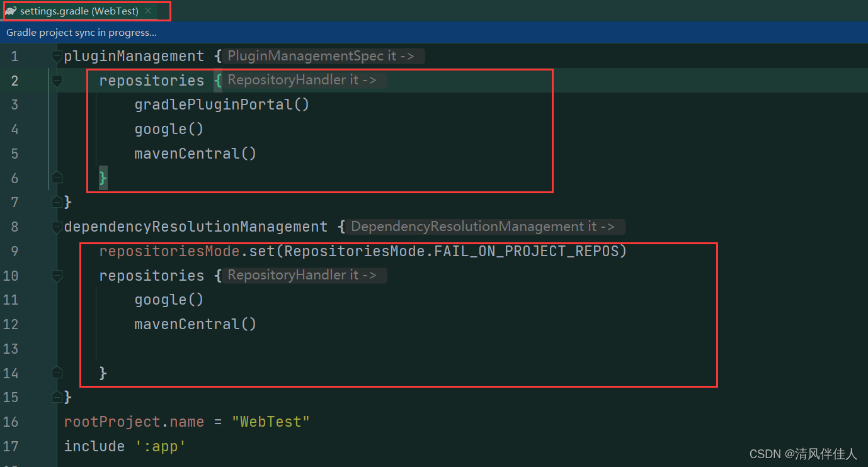Collapse dependencyResolutionManagement block at line 8
Viewport: 868px width, 467px height.
(x=57, y=227)
